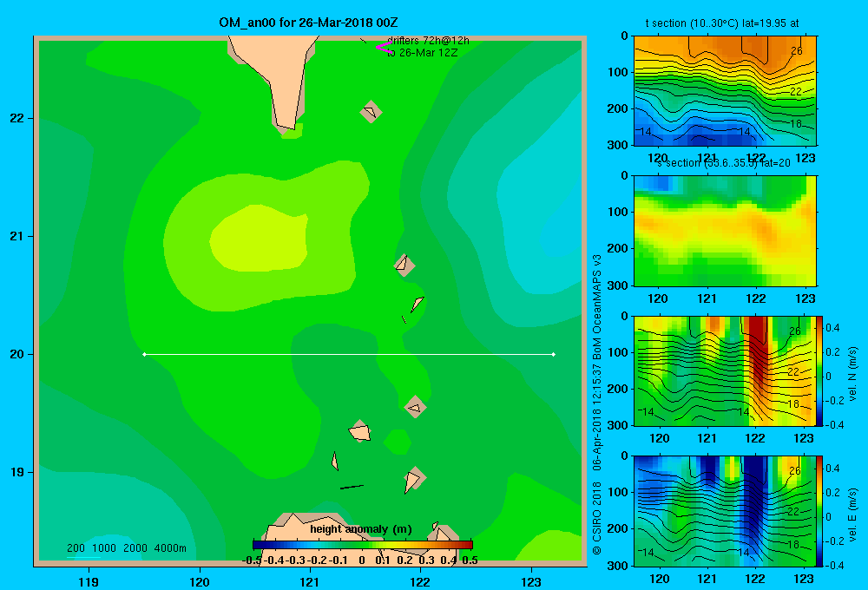Click the '200 1000 2000 4000m' depth legend

pos(126,548)
